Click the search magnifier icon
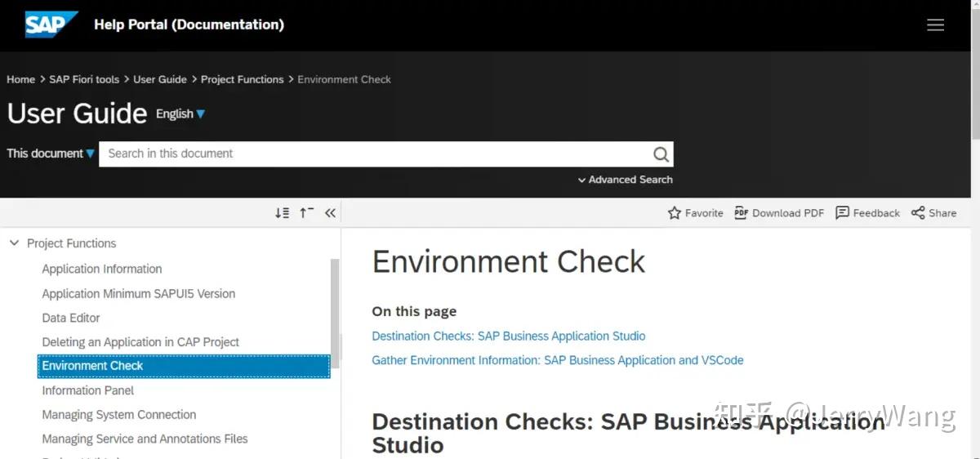The image size is (980, 459). pyautogui.click(x=661, y=154)
